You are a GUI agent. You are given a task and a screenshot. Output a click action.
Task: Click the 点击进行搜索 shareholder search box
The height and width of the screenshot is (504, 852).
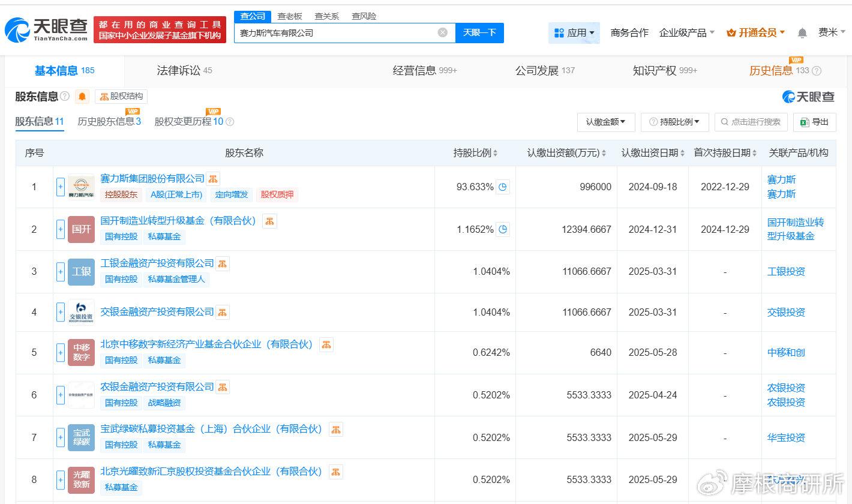pos(751,122)
